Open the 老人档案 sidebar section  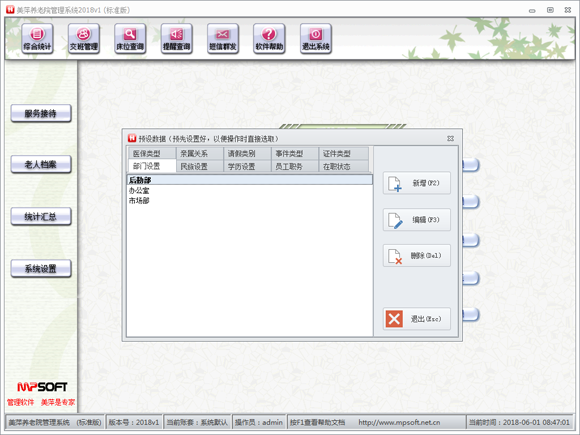(41, 165)
